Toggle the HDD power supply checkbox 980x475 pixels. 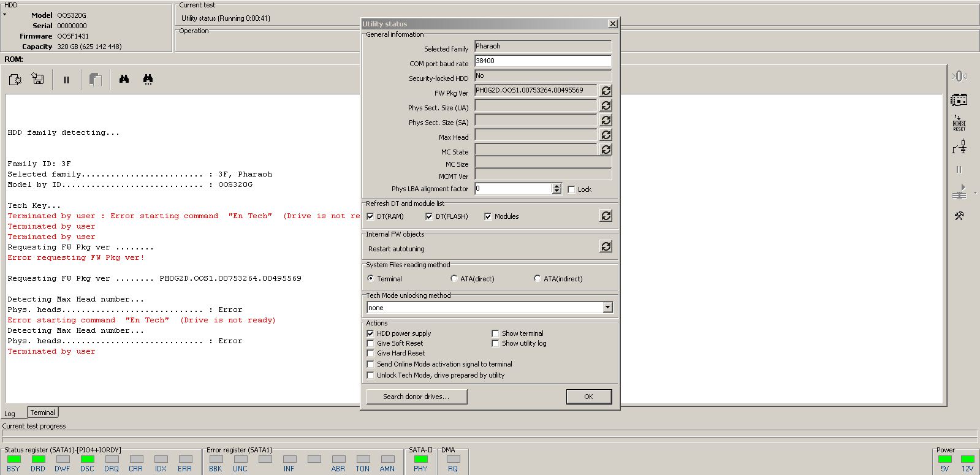370,333
